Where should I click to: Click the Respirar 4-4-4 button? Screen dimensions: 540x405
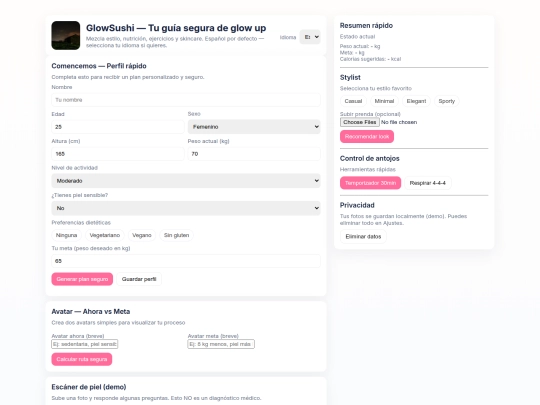pyautogui.click(x=428, y=183)
